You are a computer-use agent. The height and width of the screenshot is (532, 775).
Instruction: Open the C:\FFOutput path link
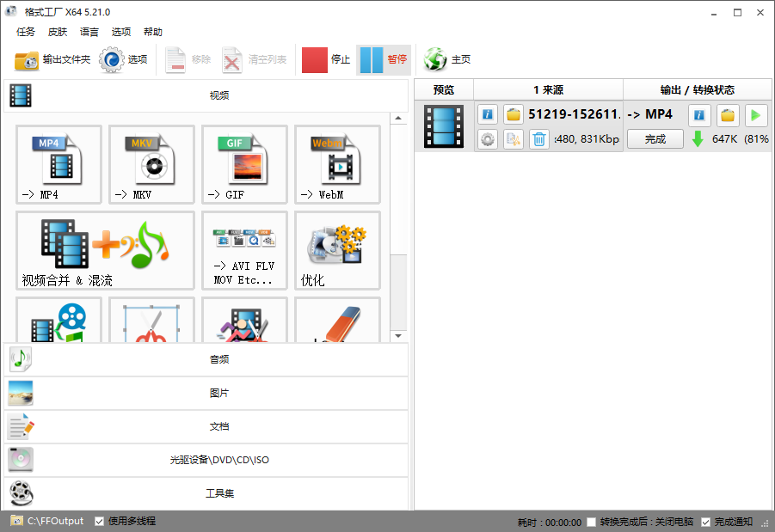click(x=55, y=521)
